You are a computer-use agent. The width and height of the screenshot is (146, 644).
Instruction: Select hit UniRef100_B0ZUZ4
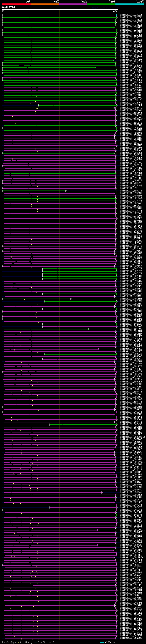pyautogui.click(x=131, y=268)
